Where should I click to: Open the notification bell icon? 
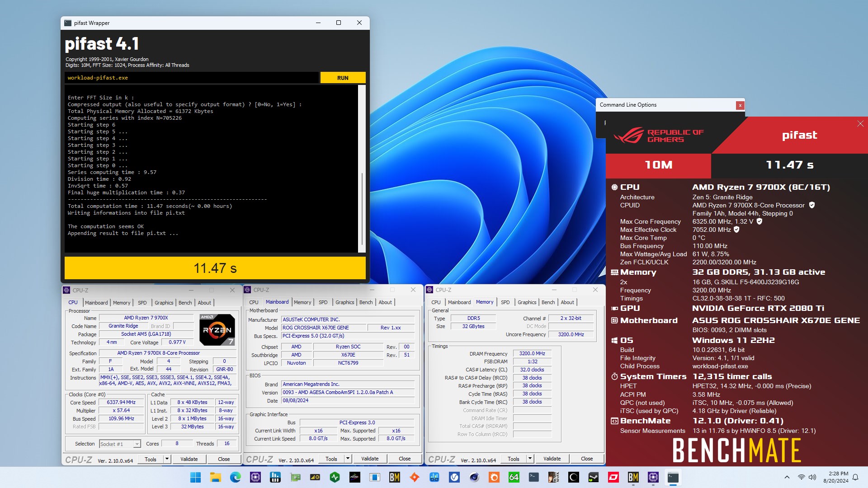click(855, 477)
